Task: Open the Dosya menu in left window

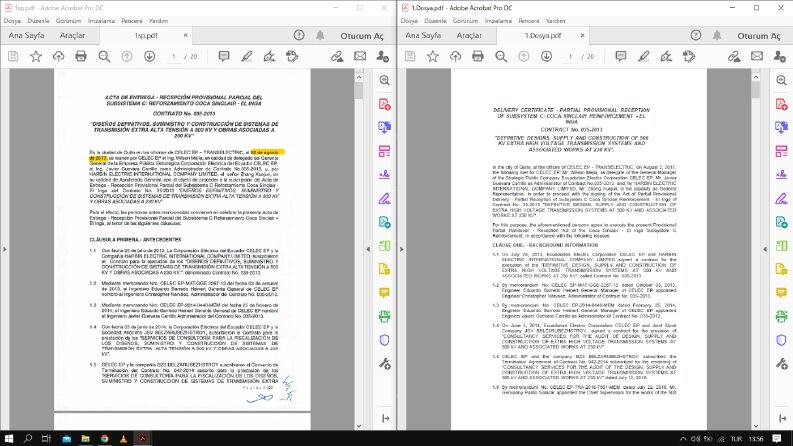Action: click(12, 21)
